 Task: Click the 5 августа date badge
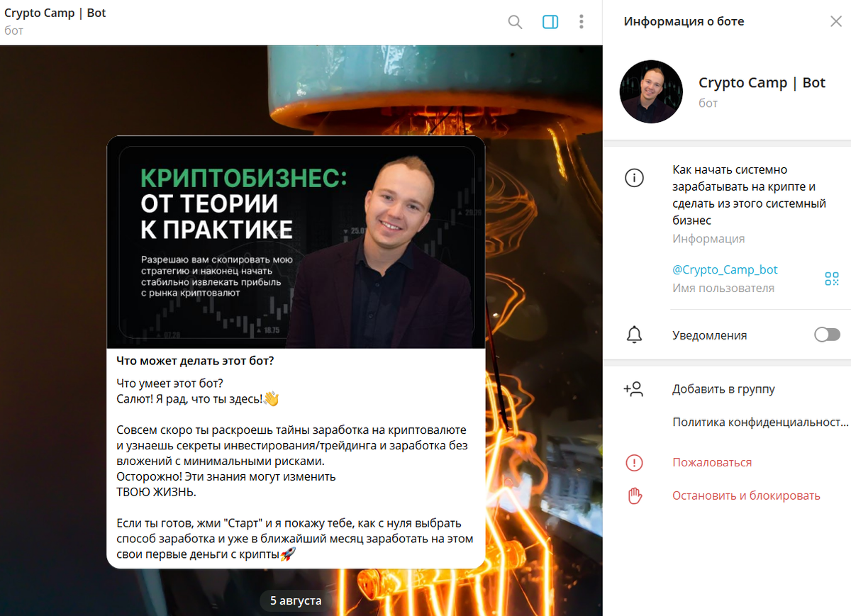tap(296, 601)
